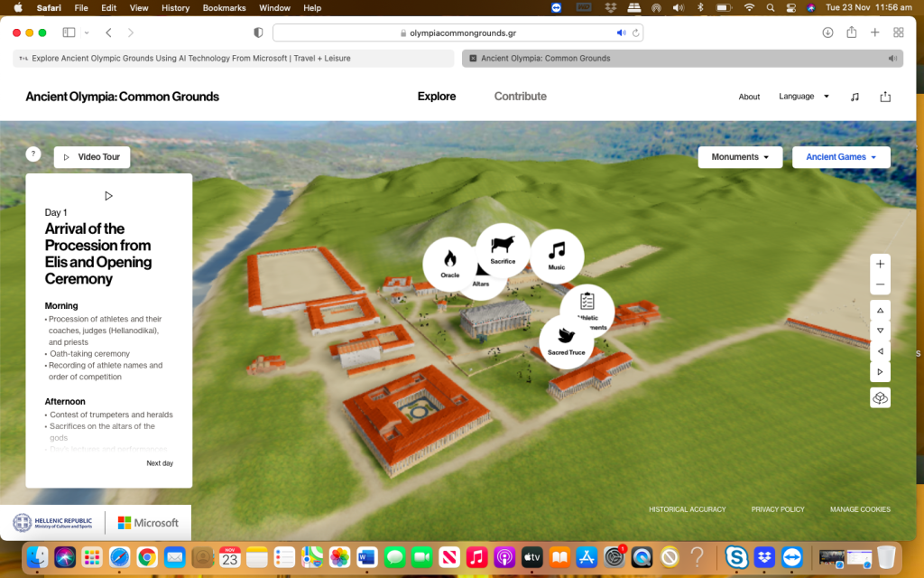Viewport: 924px width, 578px height.
Task: Open the Window menu
Action: click(274, 7)
